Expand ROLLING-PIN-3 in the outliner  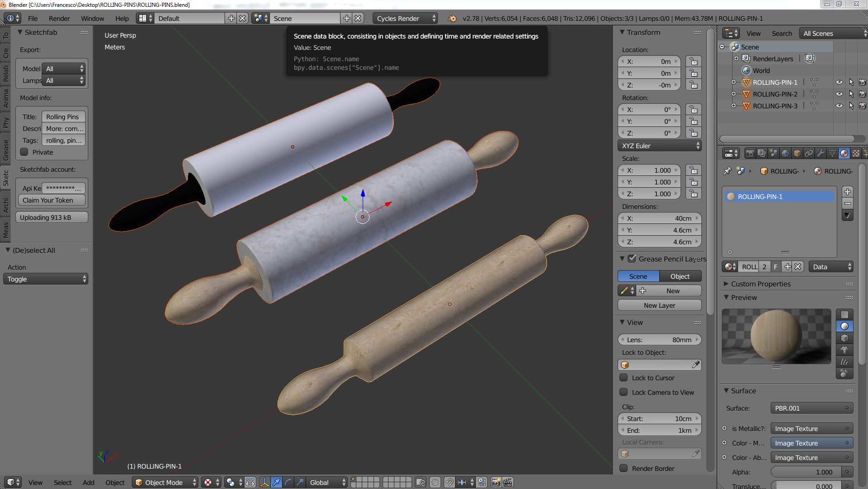coord(734,106)
